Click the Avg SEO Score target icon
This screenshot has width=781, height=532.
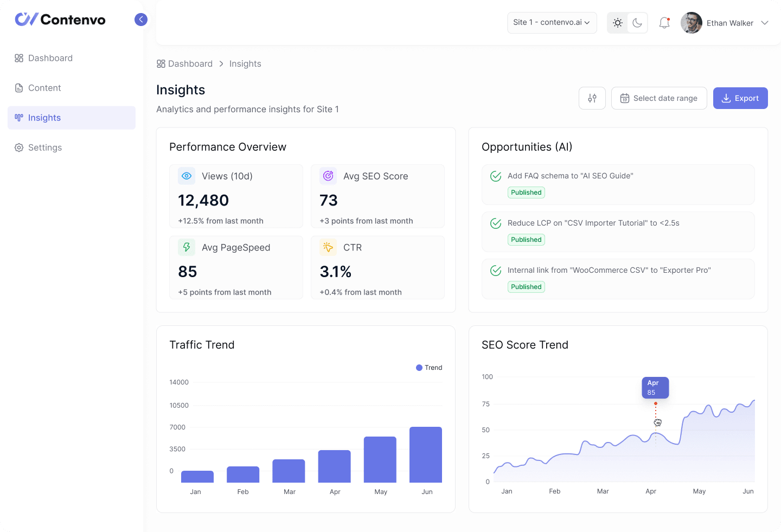point(328,176)
